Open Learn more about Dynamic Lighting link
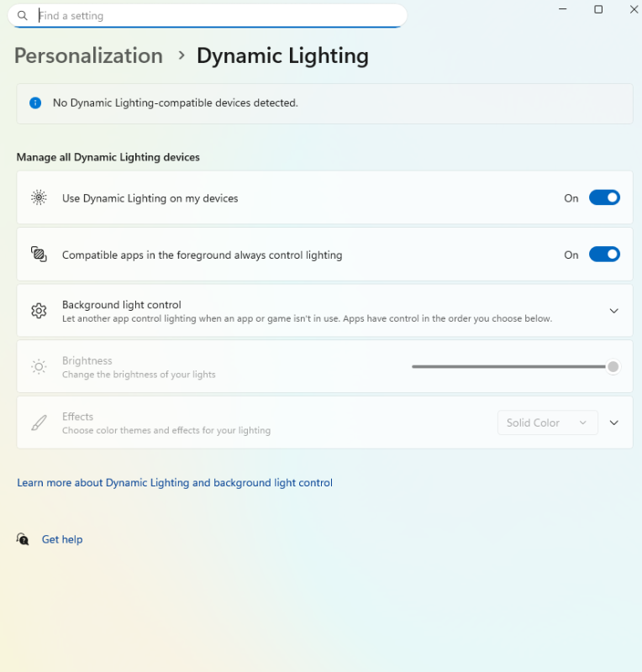This screenshot has height=672, width=642. coord(175,483)
